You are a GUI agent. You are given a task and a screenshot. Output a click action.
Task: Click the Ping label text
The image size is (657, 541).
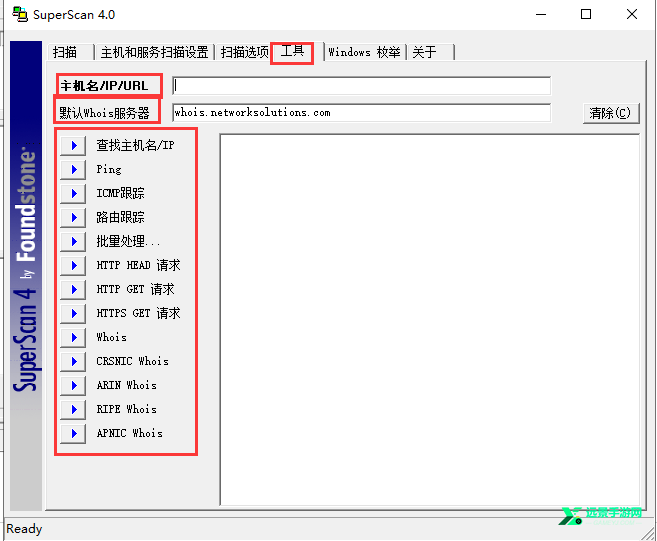pos(109,169)
